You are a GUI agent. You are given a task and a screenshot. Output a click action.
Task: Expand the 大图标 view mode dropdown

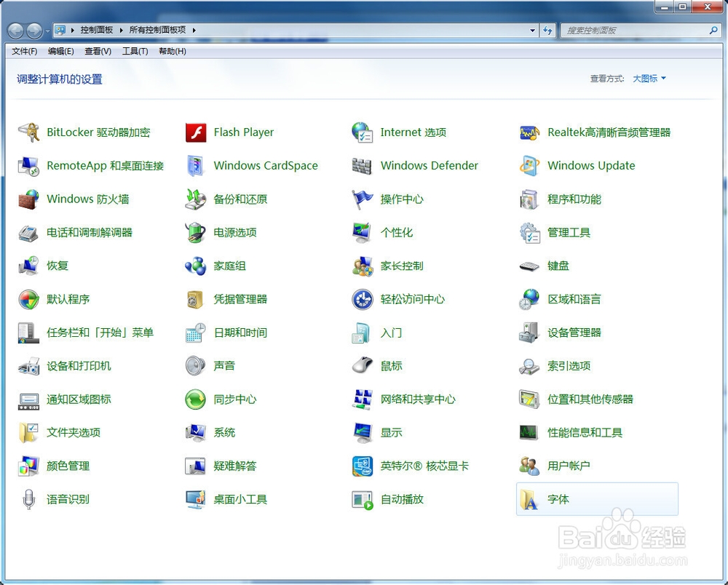649,79
